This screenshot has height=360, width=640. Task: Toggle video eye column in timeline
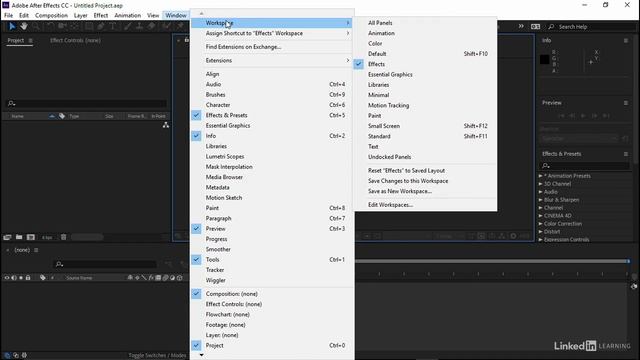point(7,278)
